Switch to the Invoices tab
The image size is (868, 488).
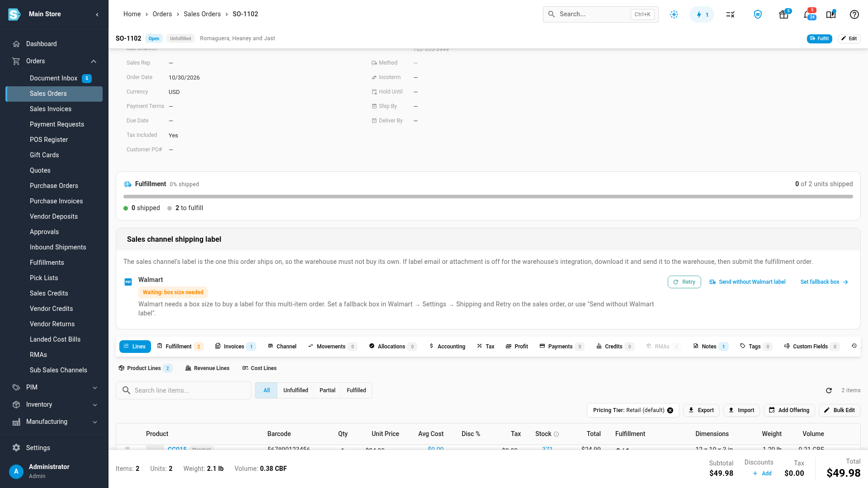point(235,347)
